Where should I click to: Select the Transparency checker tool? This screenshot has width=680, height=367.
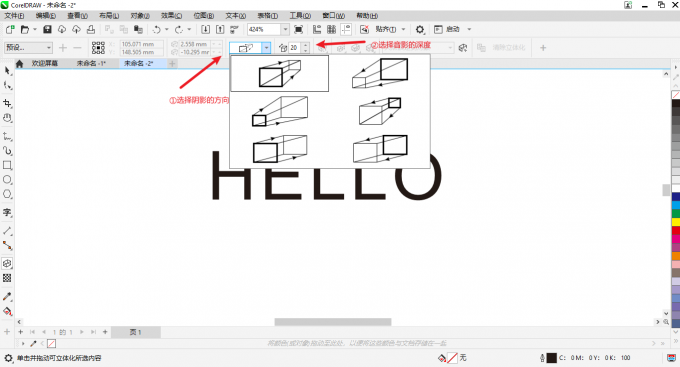tap(7, 278)
